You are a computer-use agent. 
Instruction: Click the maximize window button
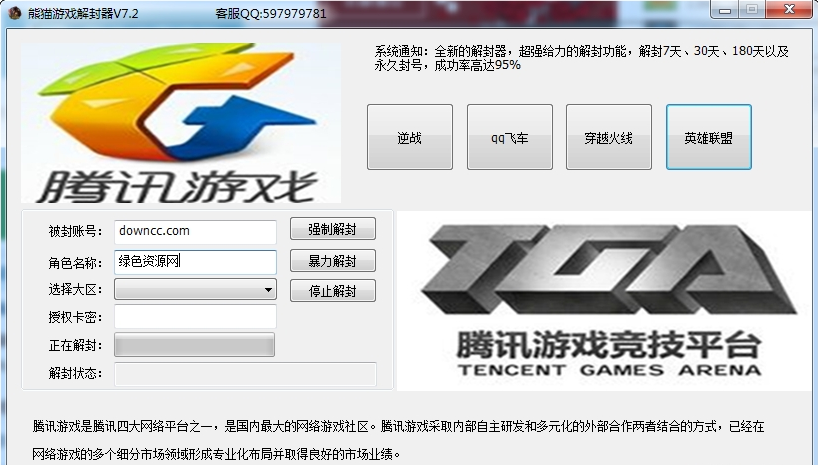pos(752,9)
